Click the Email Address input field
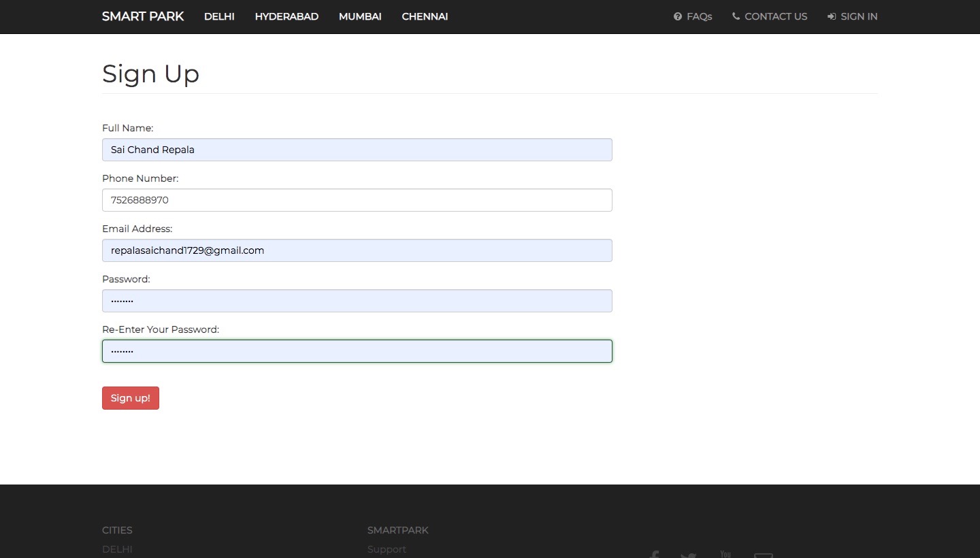 [x=357, y=250]
